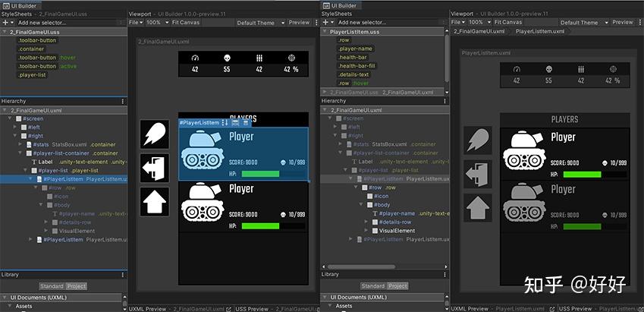644x312 pixels.
Task: Click the rightmost icon on the #PlayerListItem overlay header
Action: coord(246,122)
